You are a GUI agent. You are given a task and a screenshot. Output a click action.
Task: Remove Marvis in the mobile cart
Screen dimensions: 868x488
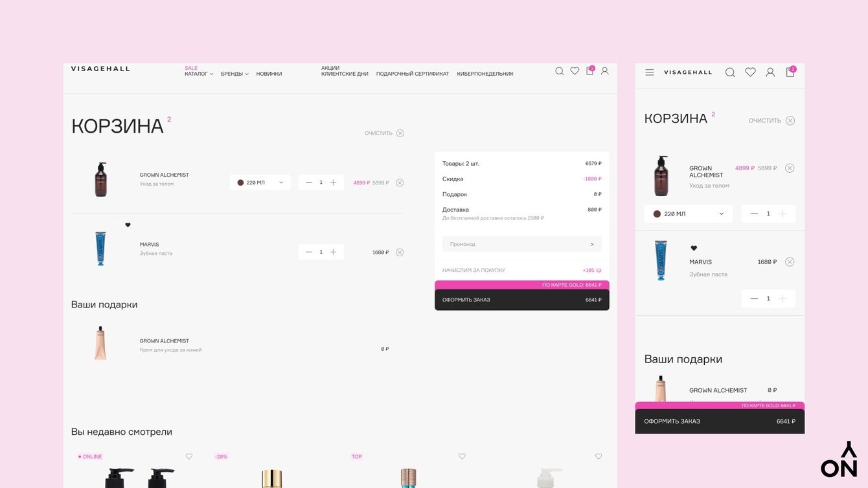[790, 262]
